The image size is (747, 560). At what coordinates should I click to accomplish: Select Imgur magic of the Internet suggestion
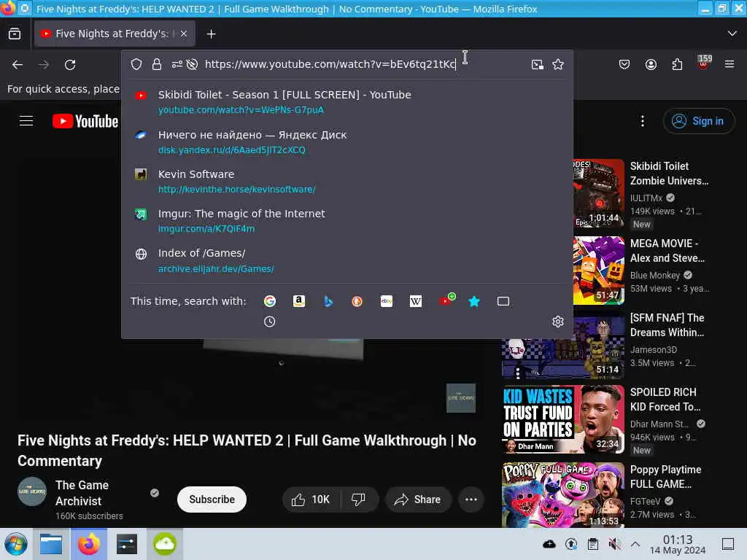click(x=347, y=221)
